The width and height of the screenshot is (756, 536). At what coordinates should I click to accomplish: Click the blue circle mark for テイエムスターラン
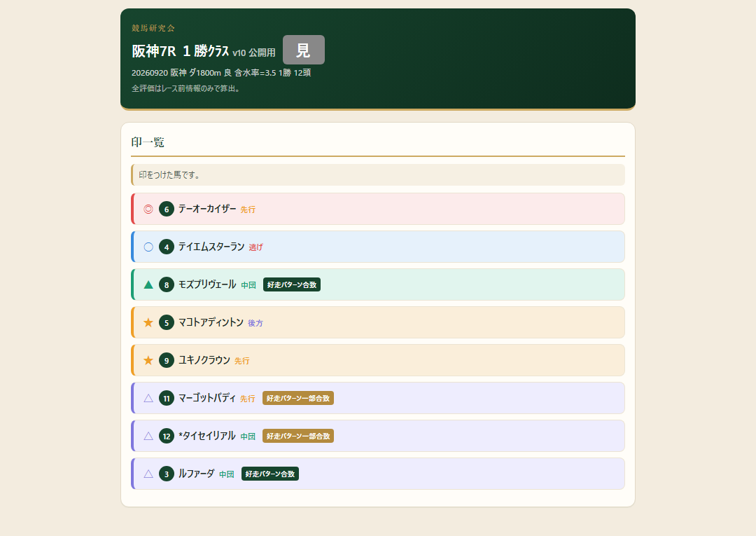[x=148, y=247]
